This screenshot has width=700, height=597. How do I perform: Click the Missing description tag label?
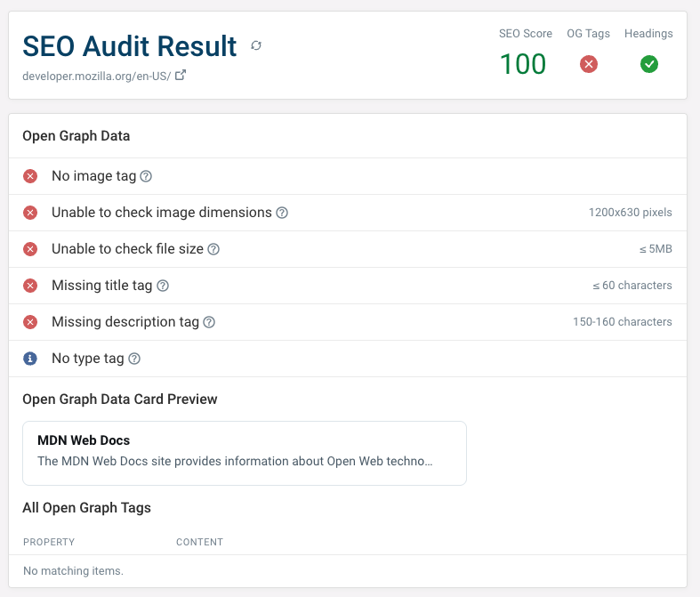pos(125,322)
